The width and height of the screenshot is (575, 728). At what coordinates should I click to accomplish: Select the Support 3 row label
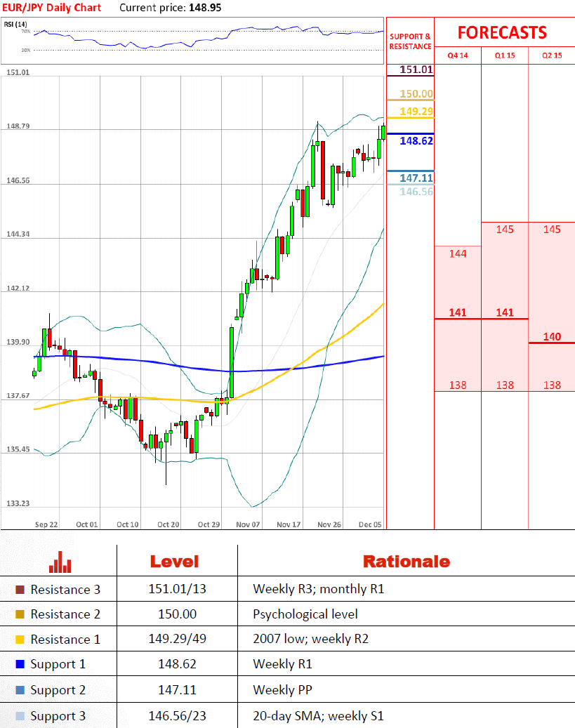58,716
